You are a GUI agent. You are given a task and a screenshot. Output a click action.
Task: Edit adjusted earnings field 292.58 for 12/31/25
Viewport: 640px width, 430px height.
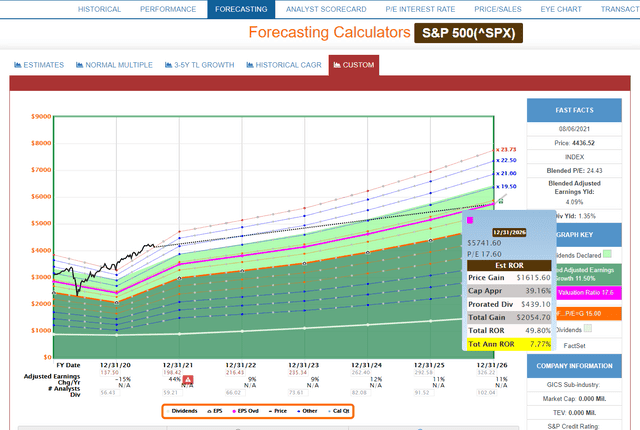pos(423,372)
